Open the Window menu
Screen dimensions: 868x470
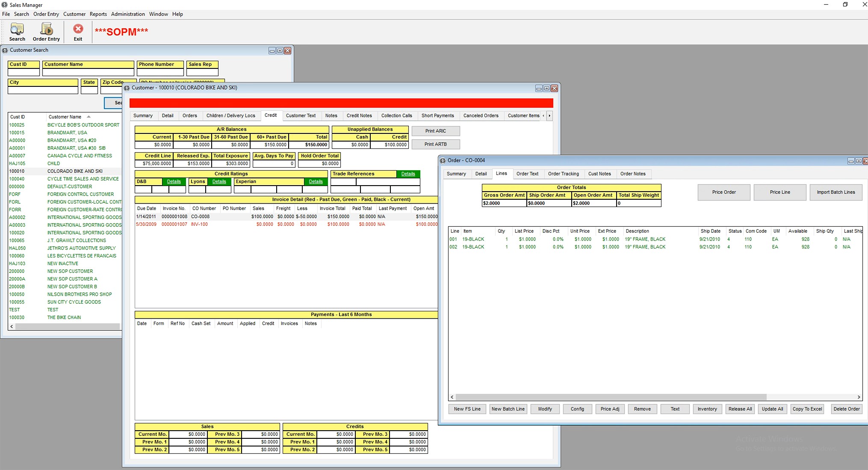click(x=159, y=14)
